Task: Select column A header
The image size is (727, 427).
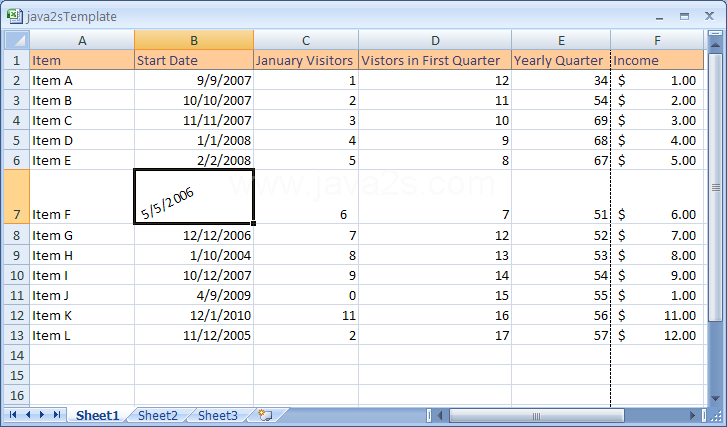Action: tap(82, 40)
